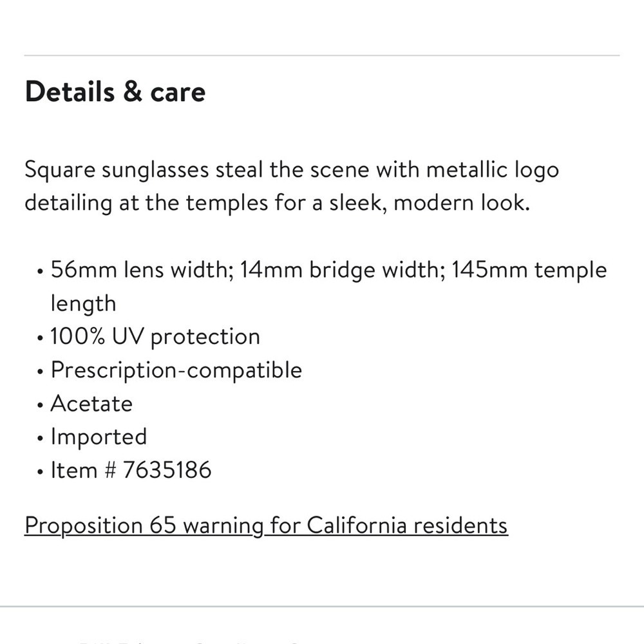Screen dimensions: 644x644
Task: Open the Proposition 65 warning link
Action: (266, 526)
